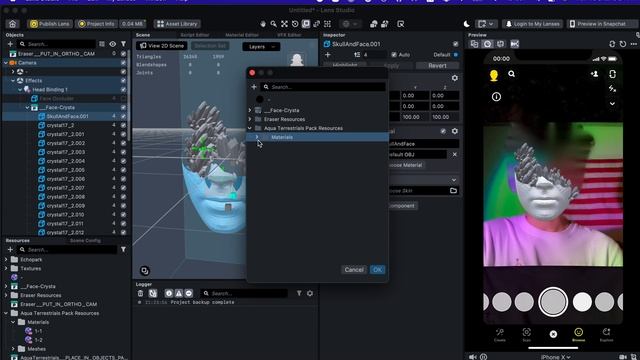The height and width of the screenshot is (360, 640).
Task: Click the reset camera rotate tool
Action: point(295,24)
